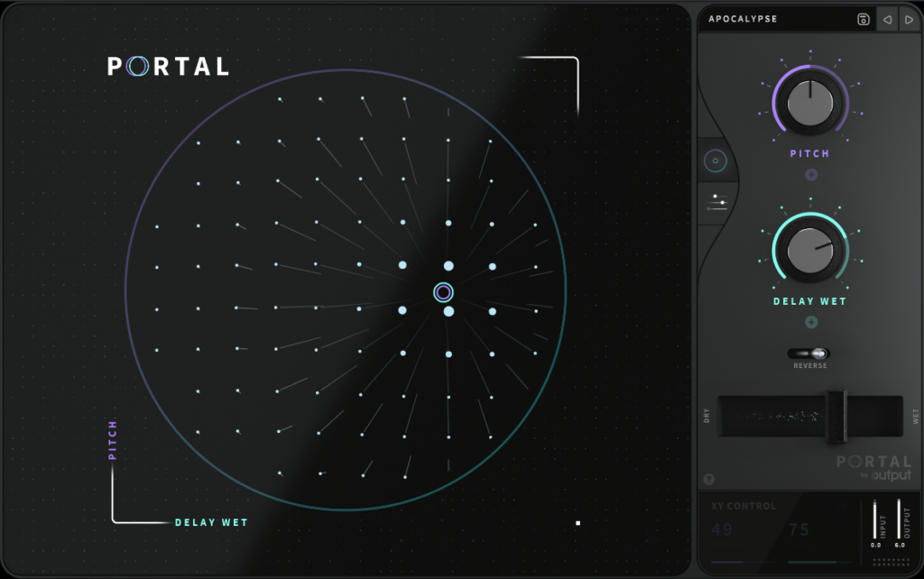Viewport: 924px width, 579px height.
Task: Click the Dry/Wet mix slider handle
Action: point(836,416)
